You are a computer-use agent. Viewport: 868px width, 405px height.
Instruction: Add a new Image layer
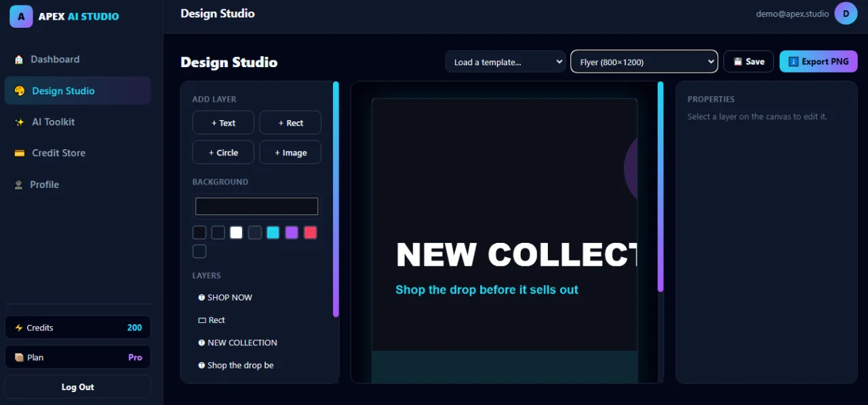pyautogui.click(x=290, y=153)
